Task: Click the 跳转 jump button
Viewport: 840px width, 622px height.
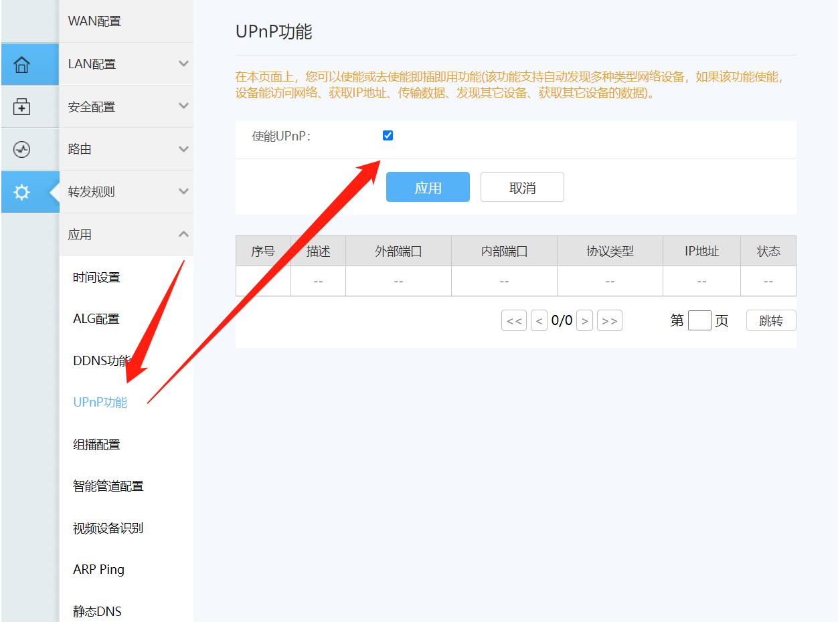Action: 770,320
